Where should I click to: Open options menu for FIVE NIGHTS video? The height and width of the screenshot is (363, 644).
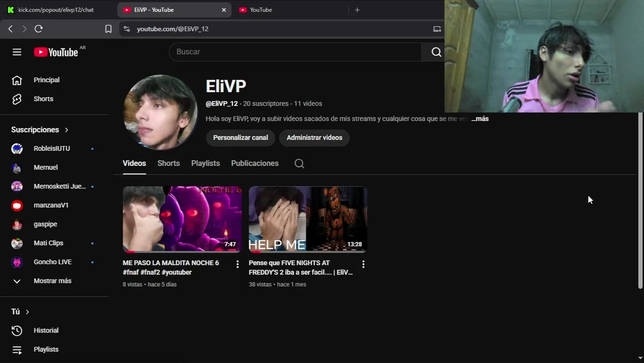click(x=363, y=264)
